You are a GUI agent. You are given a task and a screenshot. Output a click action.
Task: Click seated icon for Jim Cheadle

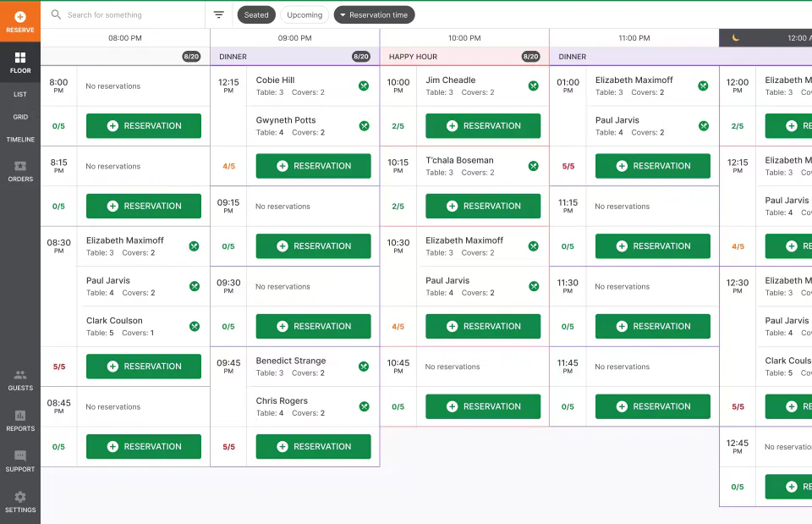click(534, 86)
